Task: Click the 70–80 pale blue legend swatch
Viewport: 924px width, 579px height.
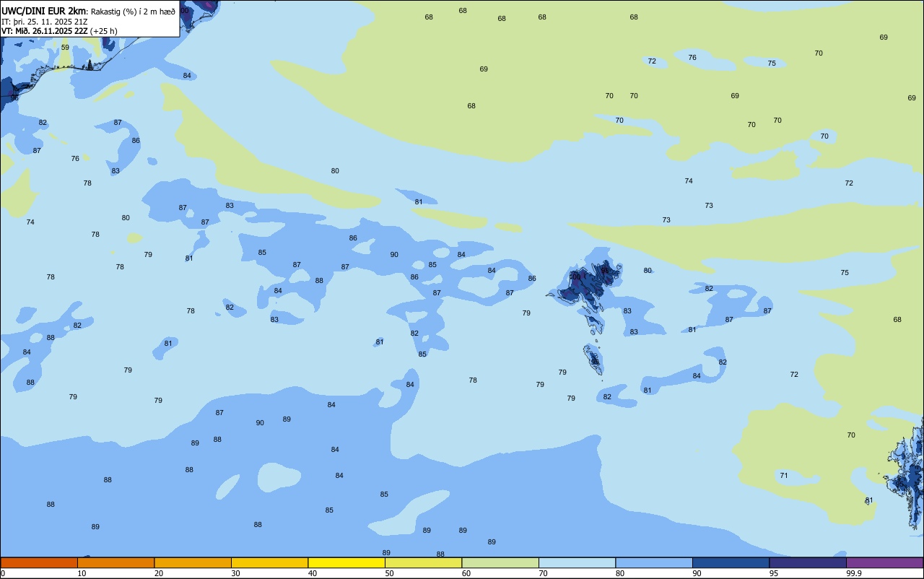Action: click(577, 562)
